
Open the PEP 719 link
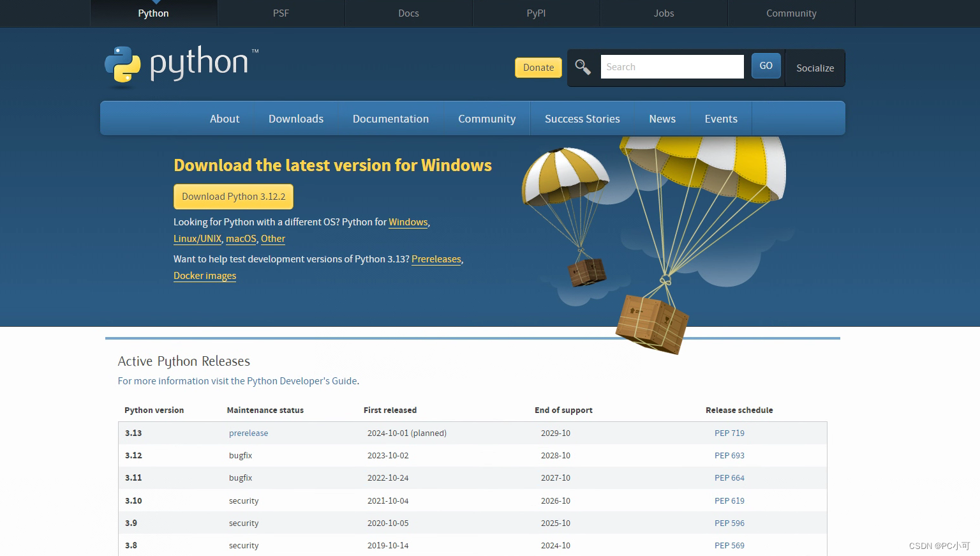(729, 433)
